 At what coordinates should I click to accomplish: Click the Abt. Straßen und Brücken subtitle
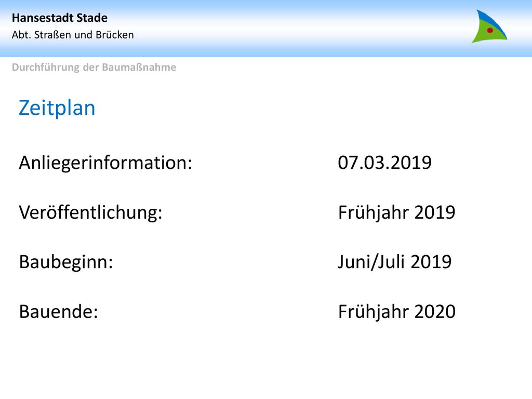point(73,35)
